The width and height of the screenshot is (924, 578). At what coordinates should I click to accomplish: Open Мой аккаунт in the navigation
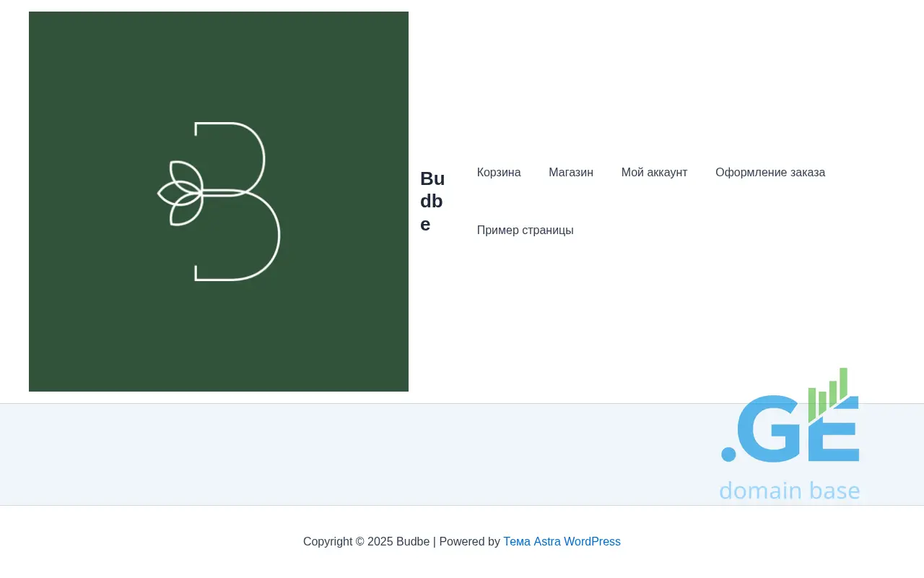coord(654,173)
